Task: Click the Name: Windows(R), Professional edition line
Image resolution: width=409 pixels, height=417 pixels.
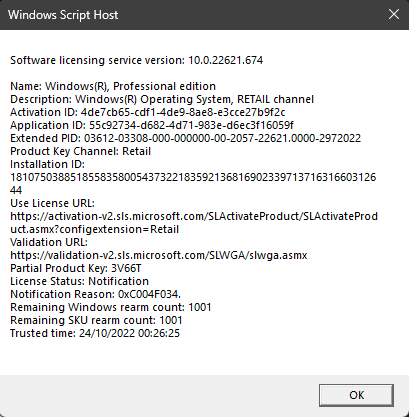Action: point(113,86)
